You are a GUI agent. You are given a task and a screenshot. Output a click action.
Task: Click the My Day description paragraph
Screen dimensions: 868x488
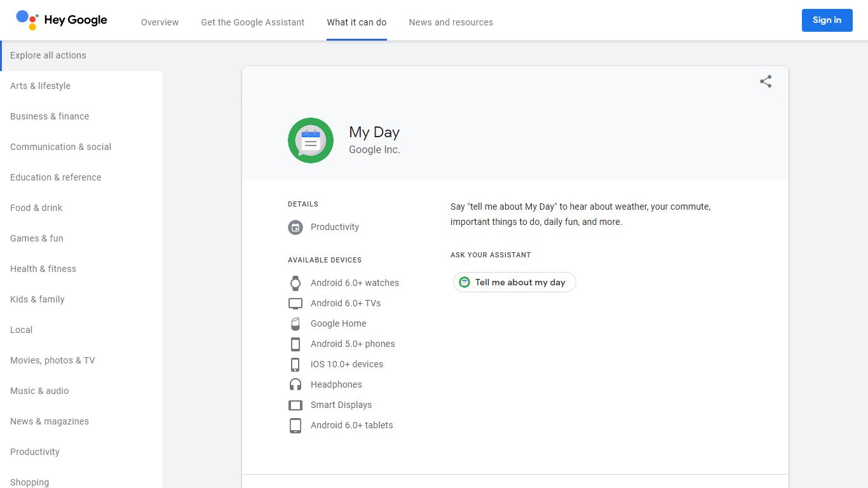click(581, 214)
